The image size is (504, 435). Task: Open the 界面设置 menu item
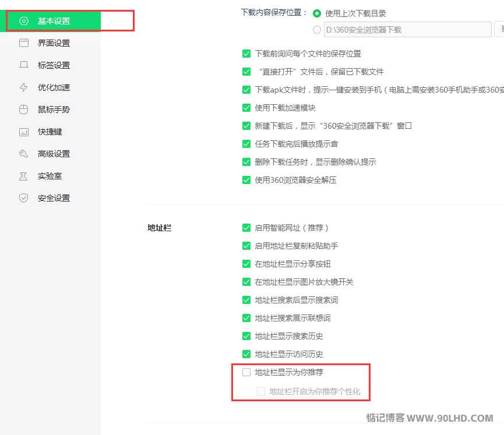click(51, 43)
